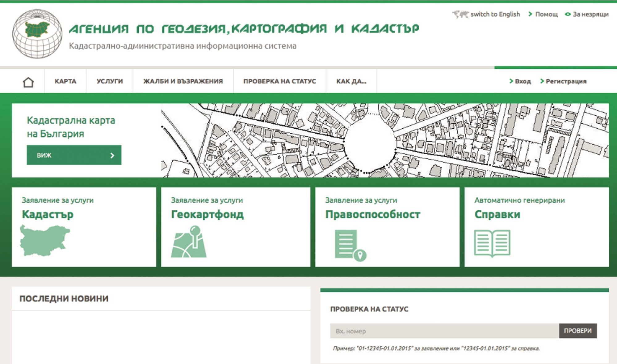
Task: Click the open book icon under Справки
Action: point(492,243)
